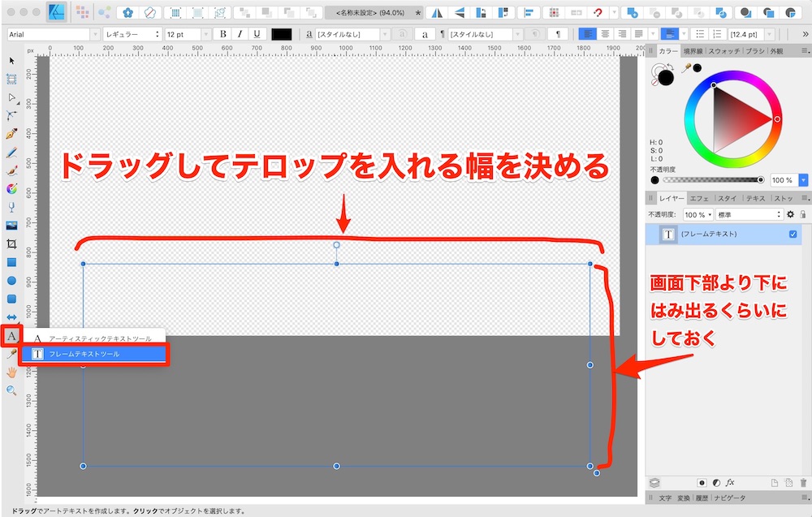The image size is (812, 517).
Task: Switch to the 境界線 tab
Action: pos(693,51)
